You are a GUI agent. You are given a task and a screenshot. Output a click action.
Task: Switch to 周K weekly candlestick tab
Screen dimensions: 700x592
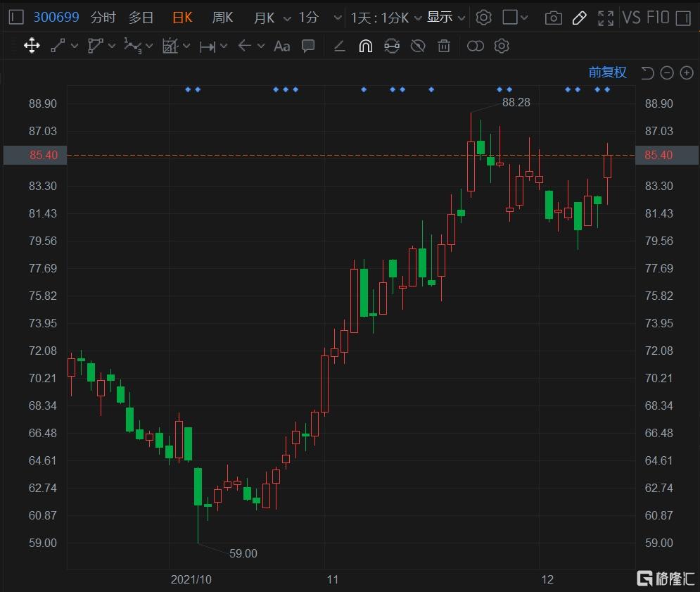(222, 18)
